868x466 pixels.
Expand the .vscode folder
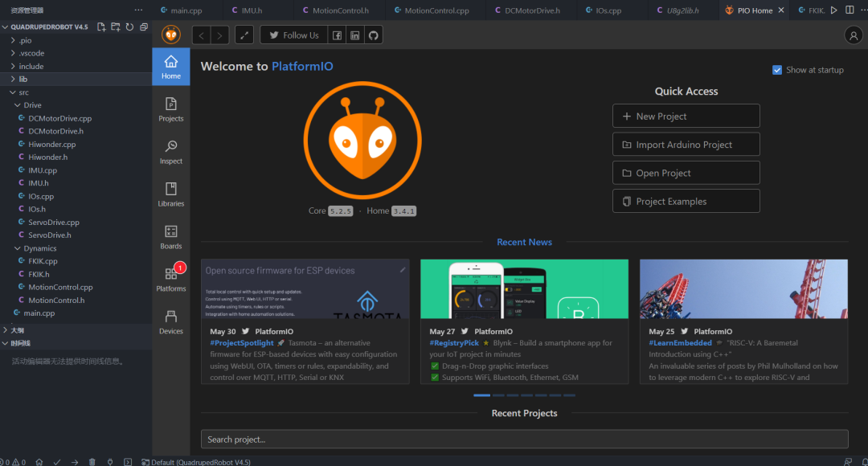[x=76, y=53]
